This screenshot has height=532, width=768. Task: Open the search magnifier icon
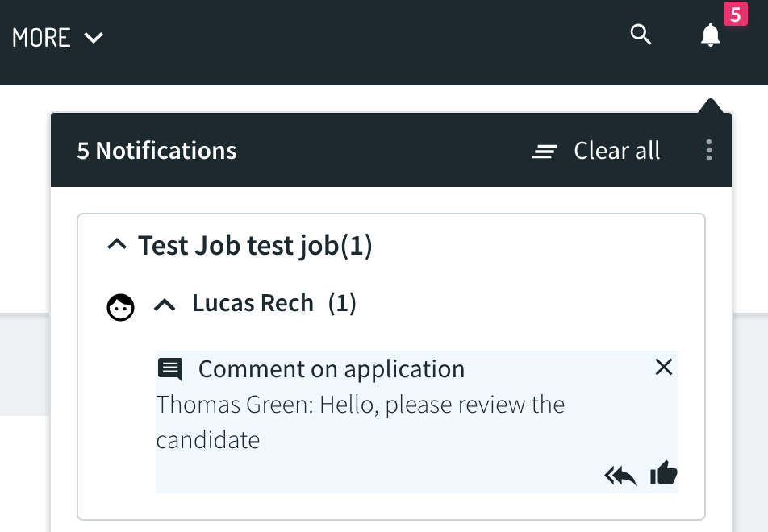click(641, 35)
